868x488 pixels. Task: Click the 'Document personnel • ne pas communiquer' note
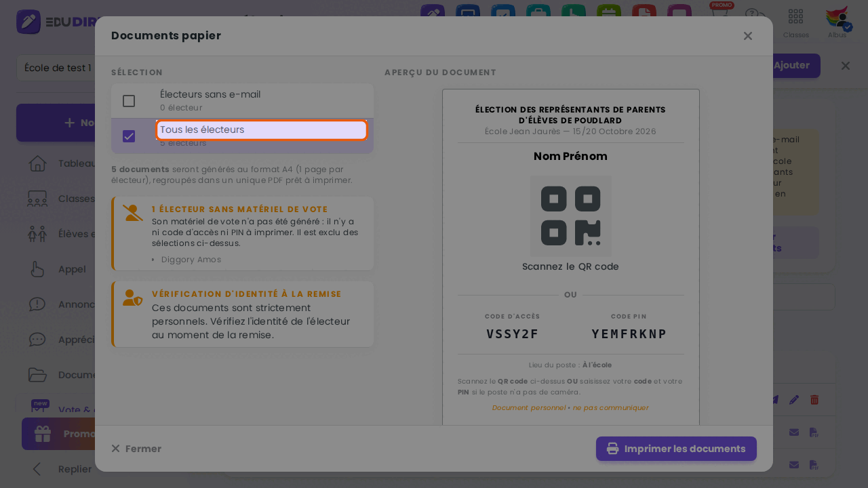(x=570, y=408)
